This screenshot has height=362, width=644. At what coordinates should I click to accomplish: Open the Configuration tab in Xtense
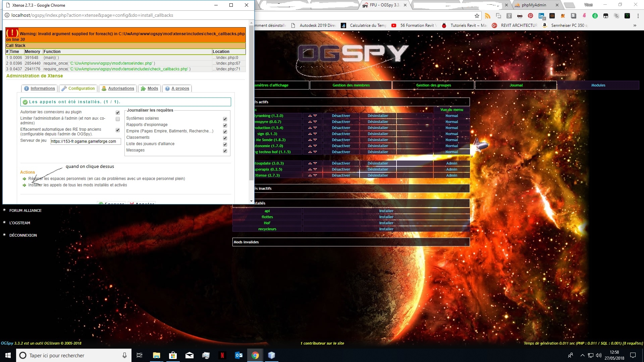78,88
